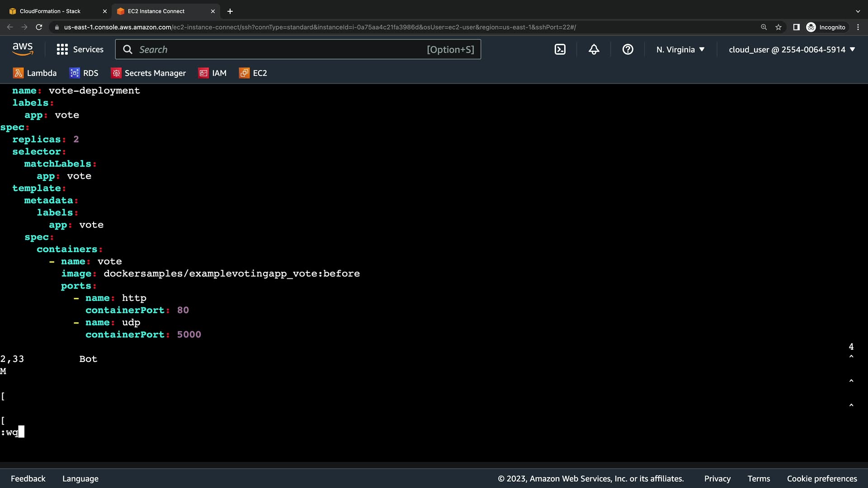Open Secrets Manager shortcut
The image size is (868, 488).
tap(148, 73)
